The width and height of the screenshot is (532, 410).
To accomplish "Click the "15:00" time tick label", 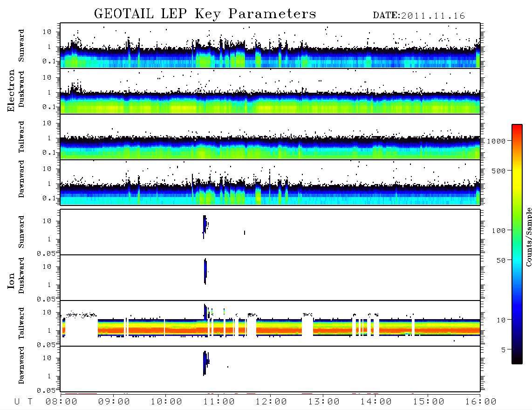I will coord(428,402).
